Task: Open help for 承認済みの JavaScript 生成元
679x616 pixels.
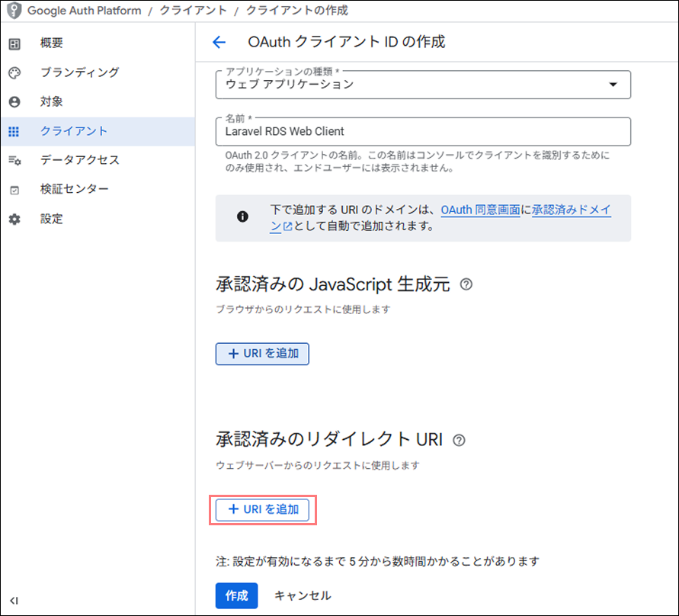Action: coord(466,284)
